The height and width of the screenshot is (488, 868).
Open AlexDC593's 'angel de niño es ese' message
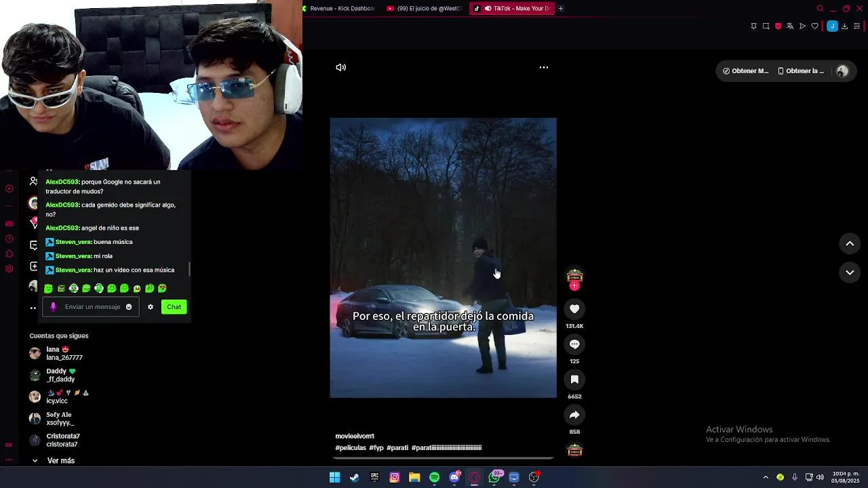tap(92, 228)
